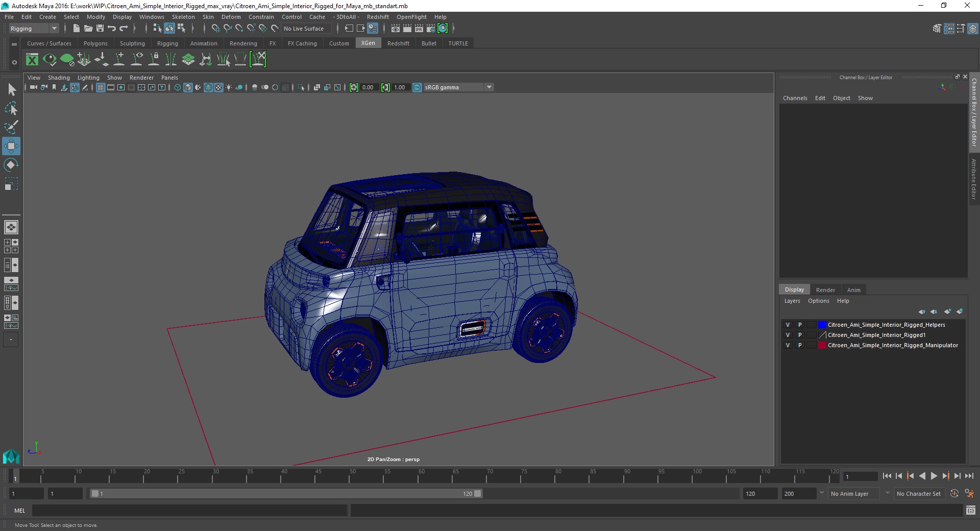Go to start of playback range

point(887,476)
